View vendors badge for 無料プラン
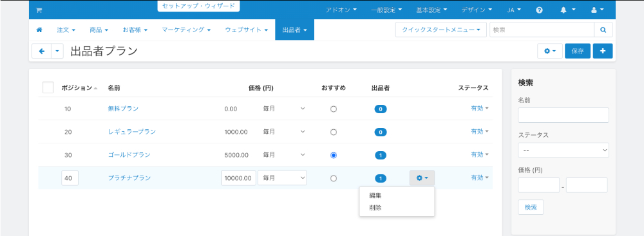 (x=381, y=109)
